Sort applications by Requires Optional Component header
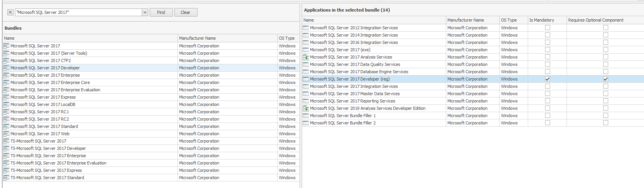The height and width of the screenshot is (188, 644). click(x=606, y=20)
